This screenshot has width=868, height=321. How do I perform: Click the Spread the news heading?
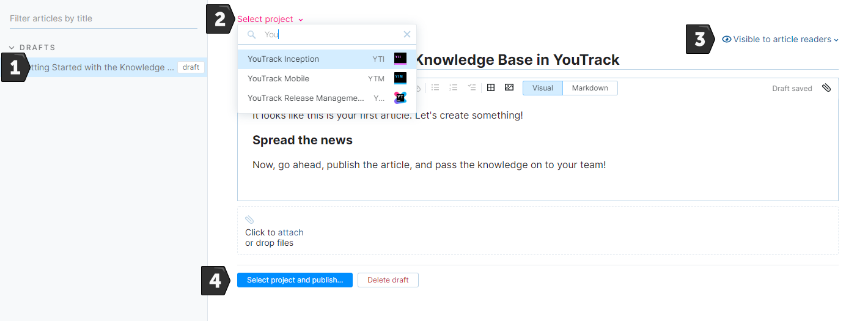(303, 140)
